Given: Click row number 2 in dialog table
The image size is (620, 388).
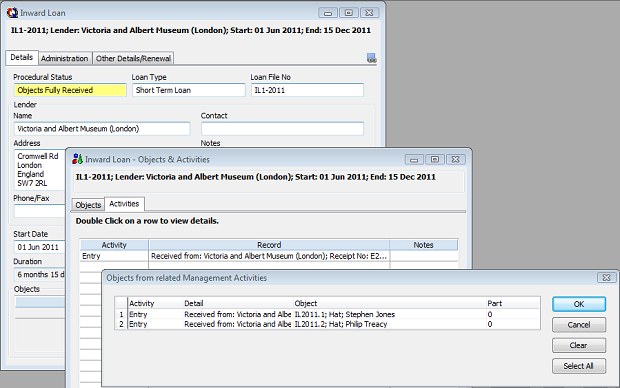Looking at the screenshot, I should click(x=121, y=324).
